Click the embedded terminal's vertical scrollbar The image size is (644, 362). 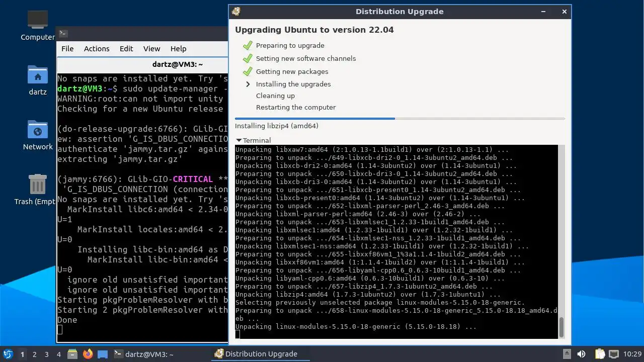561,242
